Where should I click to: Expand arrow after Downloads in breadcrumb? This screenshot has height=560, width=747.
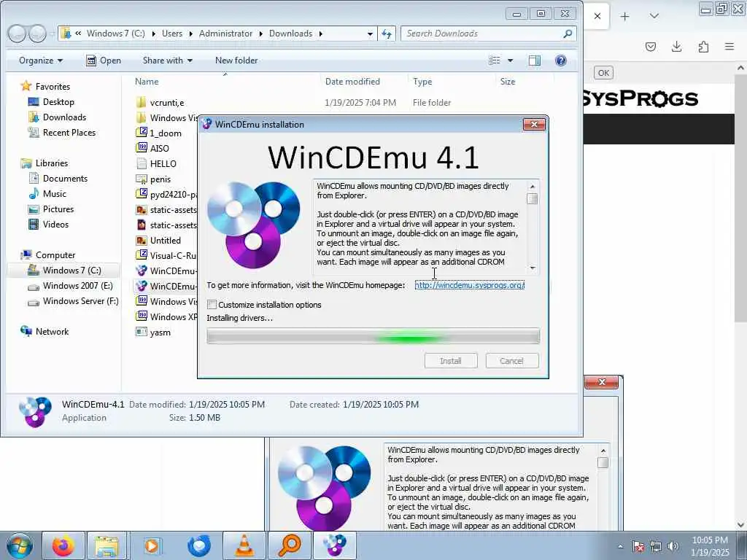pyautogui.click(x=321, y=34)
